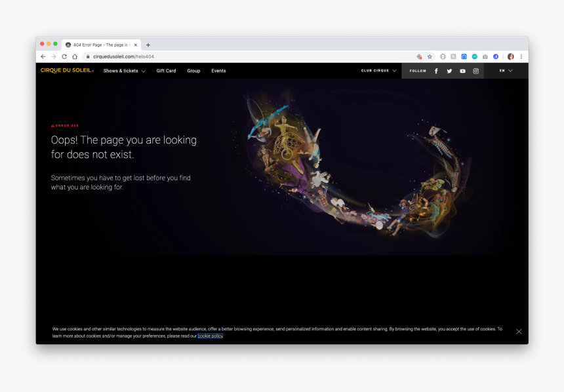Click the Follow button
The height and width of the screenshot is (392, 564).
[x=418, y=71]
